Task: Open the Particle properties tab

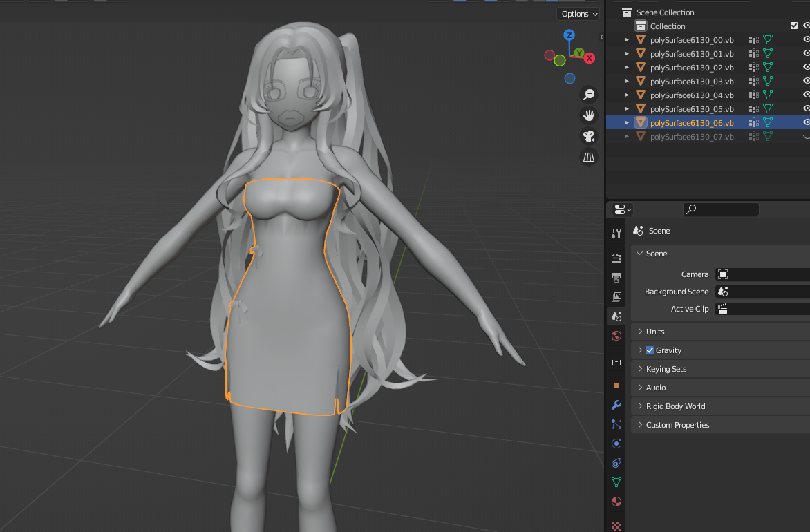Action: [x=616, y=424]
